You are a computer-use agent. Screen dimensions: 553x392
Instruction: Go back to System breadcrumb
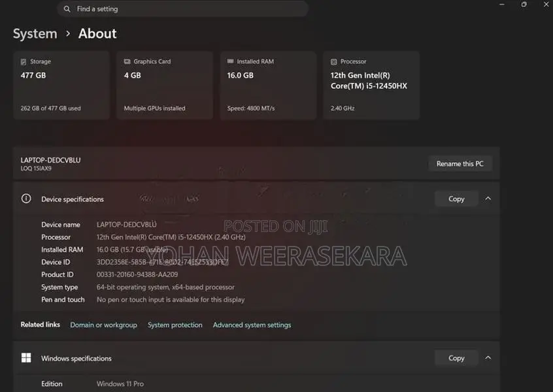point(35,34)
